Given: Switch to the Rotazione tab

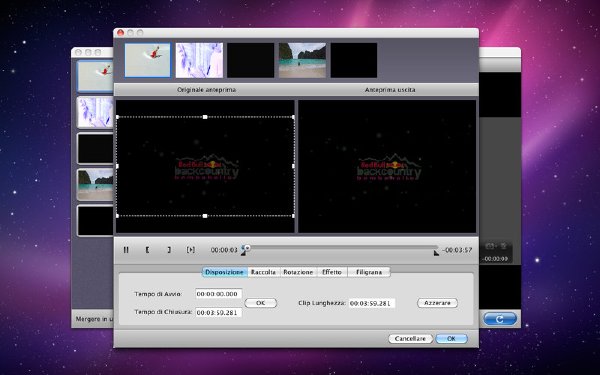Looking at the screenshot, I should (x=298, y=272).
